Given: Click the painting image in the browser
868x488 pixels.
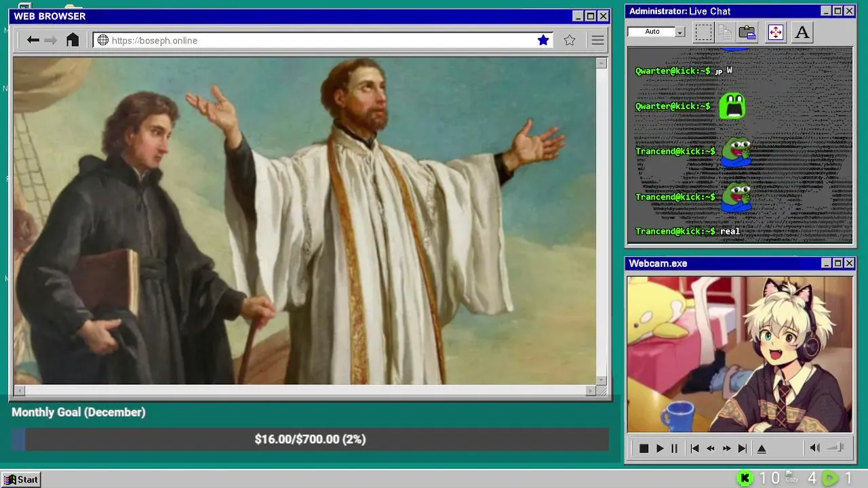Looking at the screenshot, I should pos(304,221).
